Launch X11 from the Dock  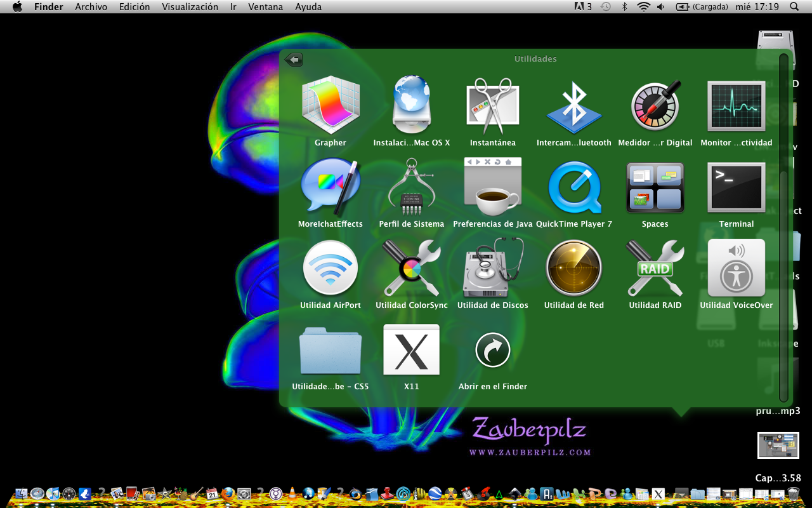[x=658, y=493]
